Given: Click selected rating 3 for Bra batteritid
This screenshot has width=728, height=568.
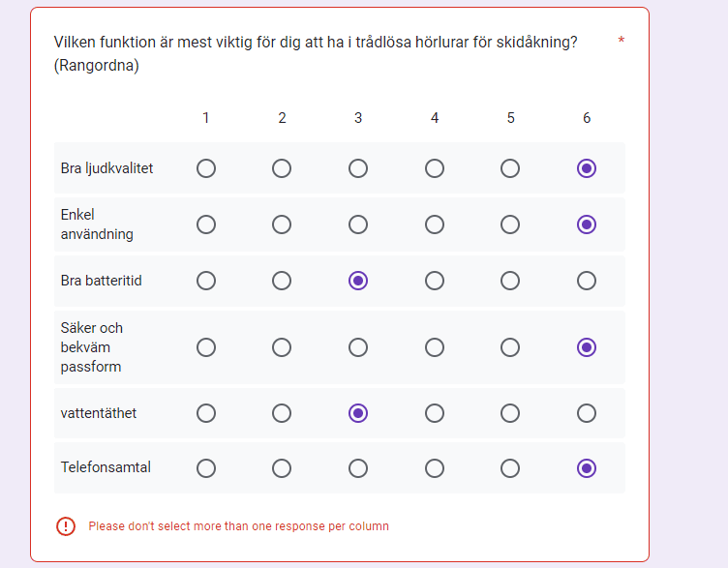Looking at the screenshot, I should pos(358,281).
